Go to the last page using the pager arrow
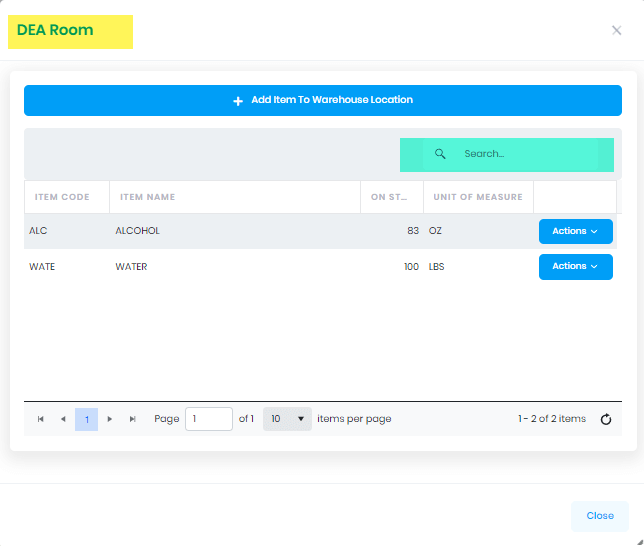Screen dimensions: 644x546 (x=132, y=419)
